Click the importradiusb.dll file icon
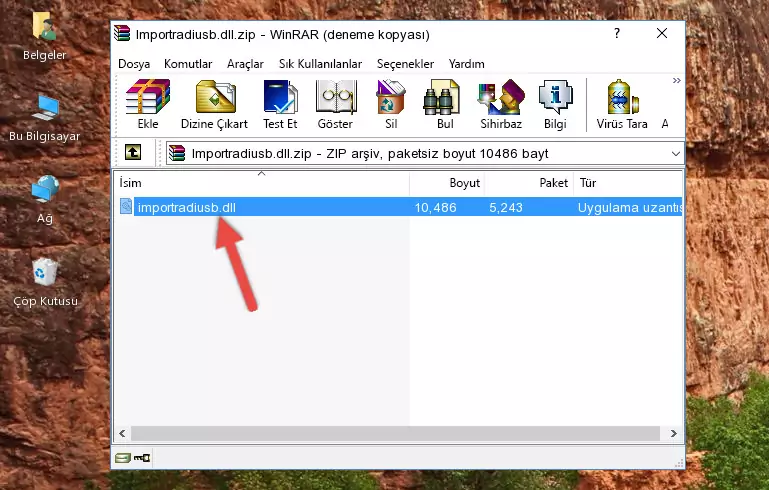This screenshot has width=769, height=490. 126,206
